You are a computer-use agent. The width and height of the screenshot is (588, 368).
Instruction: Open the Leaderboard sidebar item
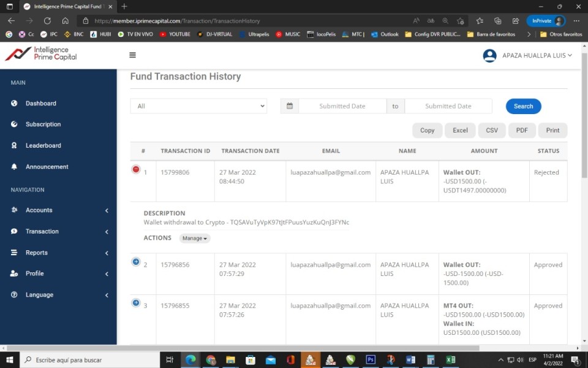coord(43,145)
